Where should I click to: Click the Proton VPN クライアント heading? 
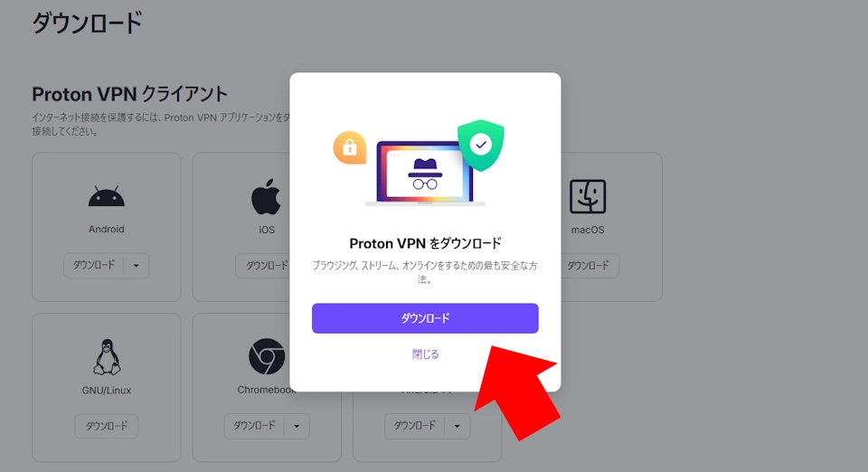[129, 94]
